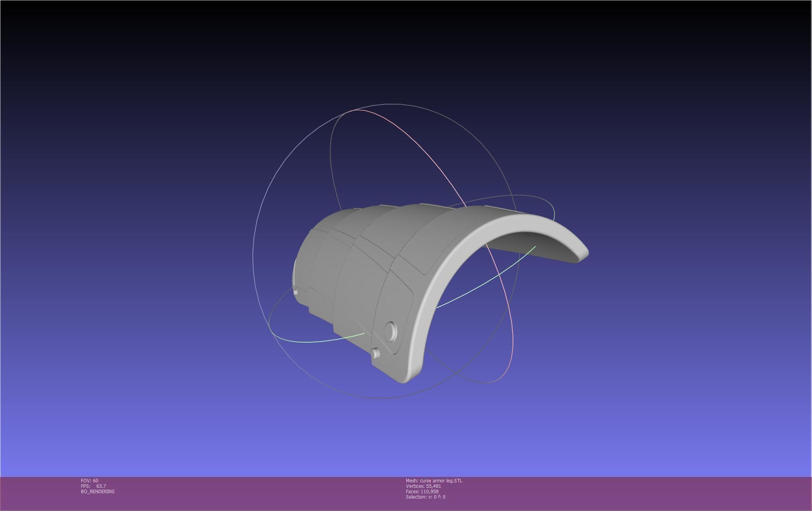Click the Faces: 110,958 count
812x511 pixels.
[422, 492]
